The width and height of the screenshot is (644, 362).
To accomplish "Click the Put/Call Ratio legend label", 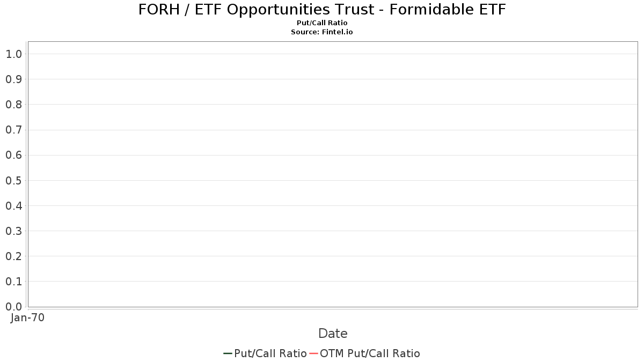I will pos(270,353).
